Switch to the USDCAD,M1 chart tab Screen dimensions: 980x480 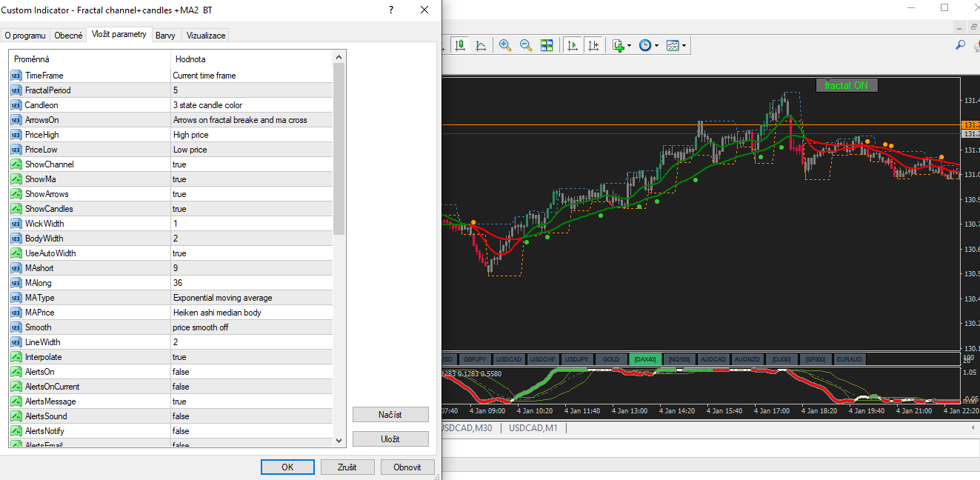(535, 428)
